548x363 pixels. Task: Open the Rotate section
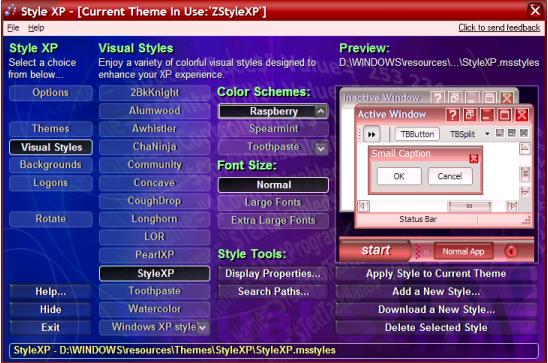point(51,219)
